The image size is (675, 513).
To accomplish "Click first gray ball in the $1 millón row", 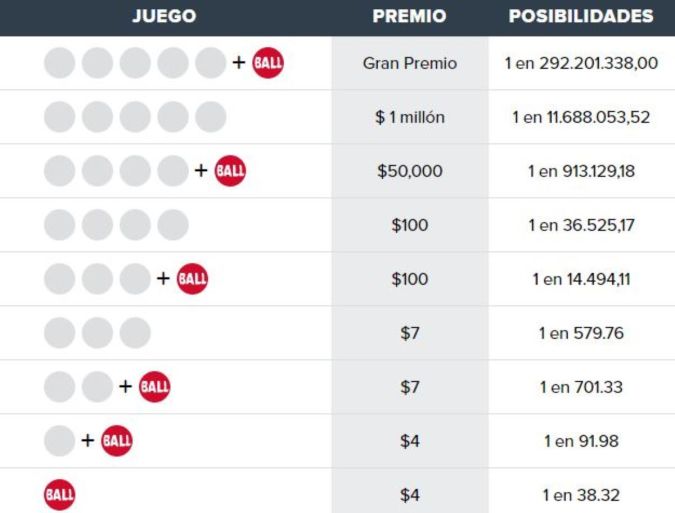I will [59, 117].
